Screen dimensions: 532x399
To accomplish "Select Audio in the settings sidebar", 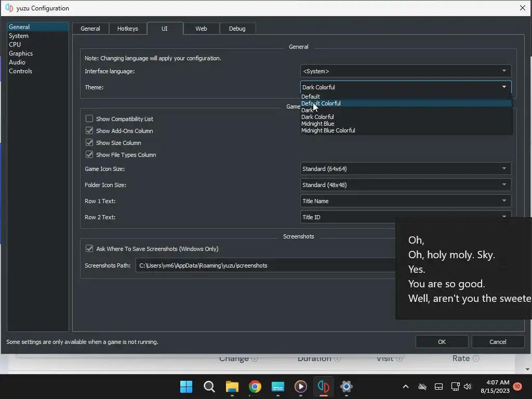I will [37, 62].
